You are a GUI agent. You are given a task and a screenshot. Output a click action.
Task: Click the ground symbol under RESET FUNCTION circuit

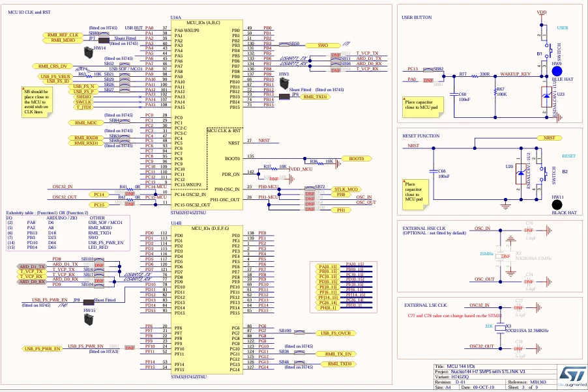(505, 204)
